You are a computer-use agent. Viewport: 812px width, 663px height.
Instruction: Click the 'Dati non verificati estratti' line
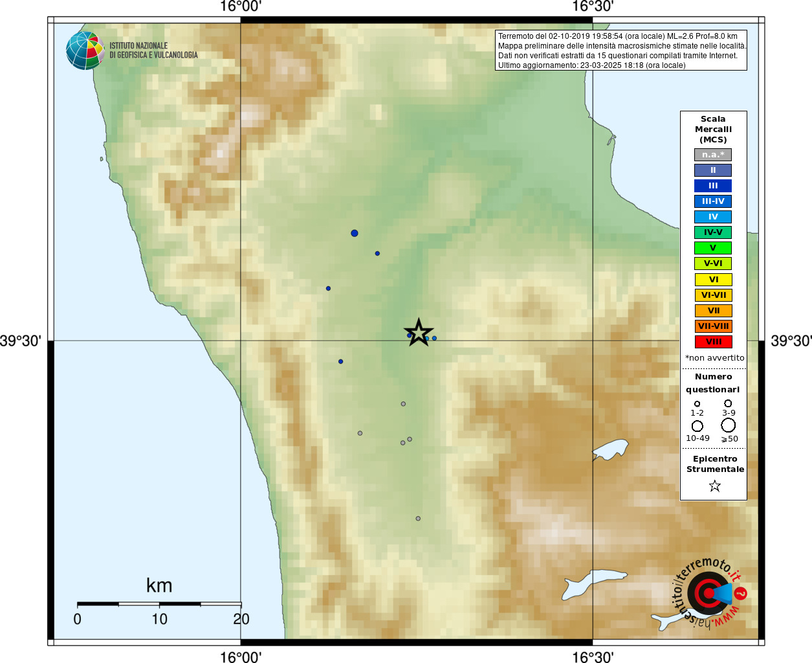pyautogui.click(x=617, y=56)
